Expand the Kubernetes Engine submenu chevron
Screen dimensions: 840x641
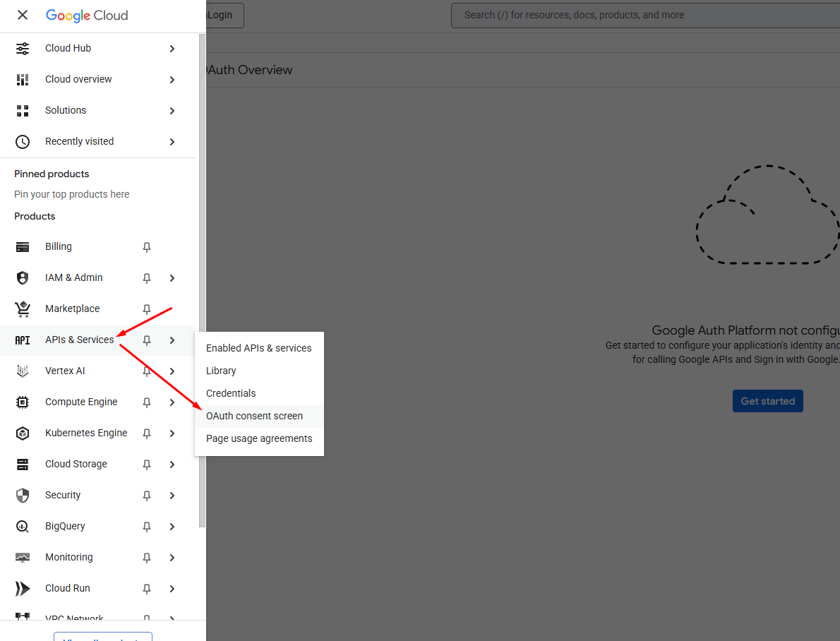pyautogui.click(x=172, y=433)
